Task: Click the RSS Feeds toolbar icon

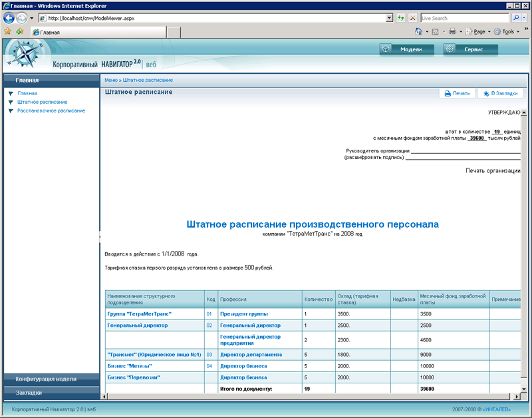Action: [436, 32]
